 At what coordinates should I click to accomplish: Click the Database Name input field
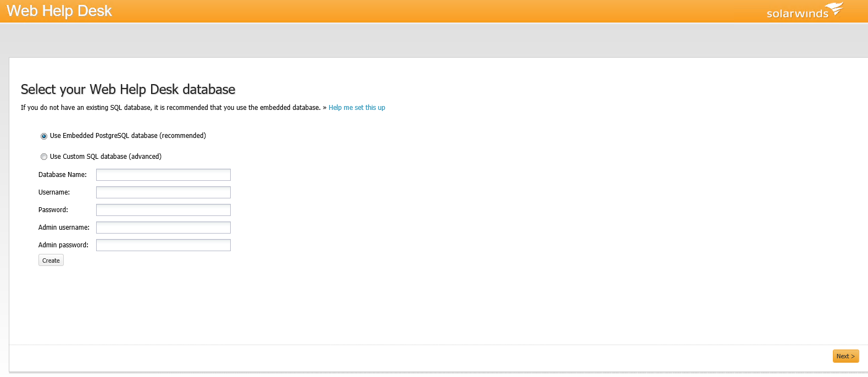(x=163, y=175)
